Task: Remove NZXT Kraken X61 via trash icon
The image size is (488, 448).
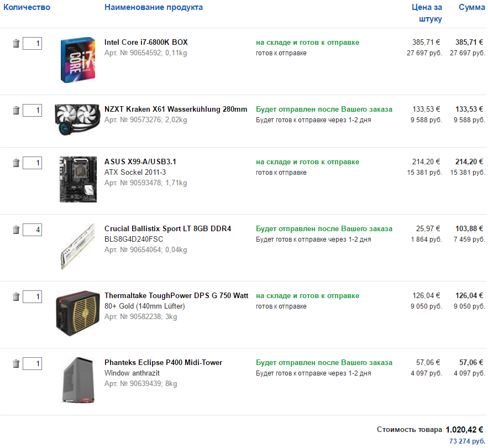Action: 16,110
